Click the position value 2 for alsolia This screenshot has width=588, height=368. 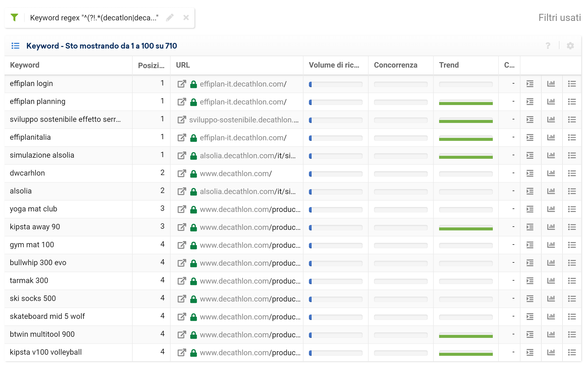pos(162,191)
